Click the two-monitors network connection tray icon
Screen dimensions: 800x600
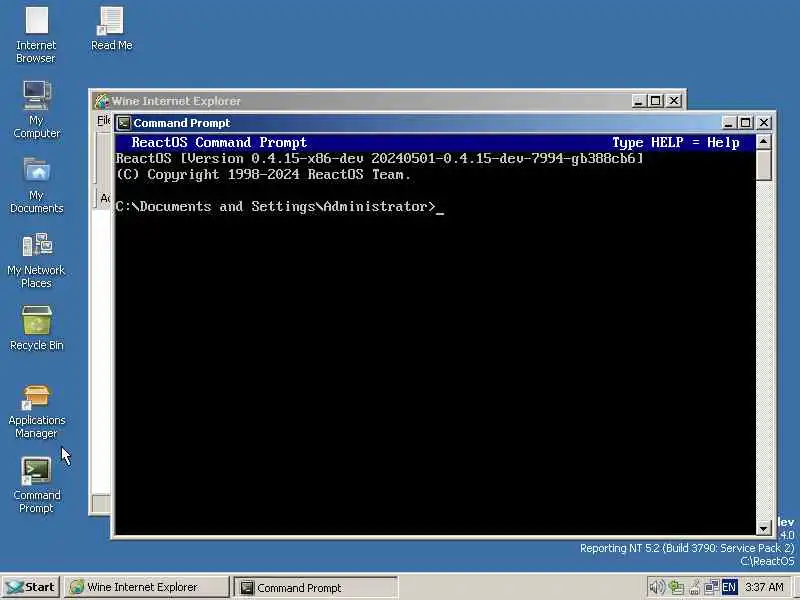[711, 587]
